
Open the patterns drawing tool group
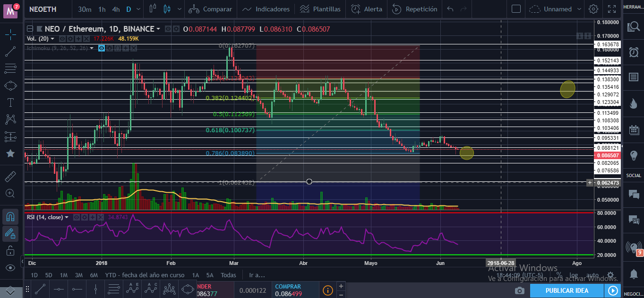pos(10,119)
